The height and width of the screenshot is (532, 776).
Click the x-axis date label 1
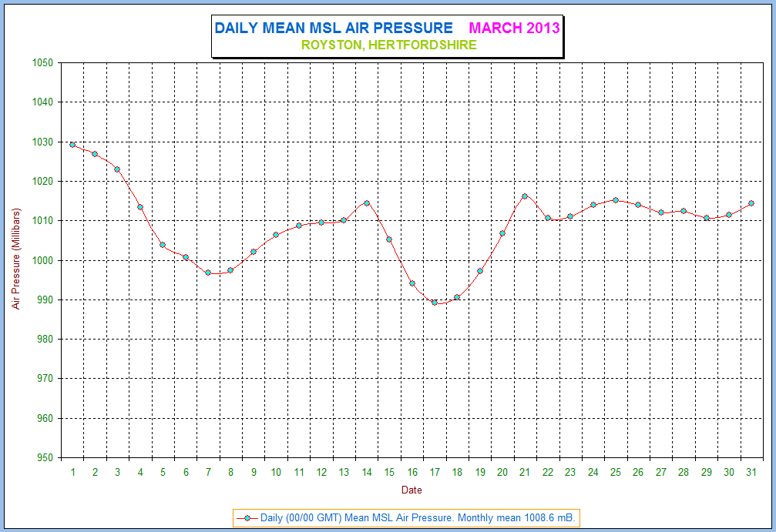click(x=72, y=472)
